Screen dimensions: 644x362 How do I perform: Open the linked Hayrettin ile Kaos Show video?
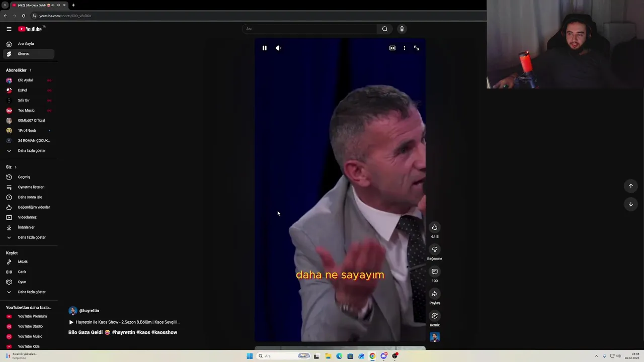pos(124,322)
